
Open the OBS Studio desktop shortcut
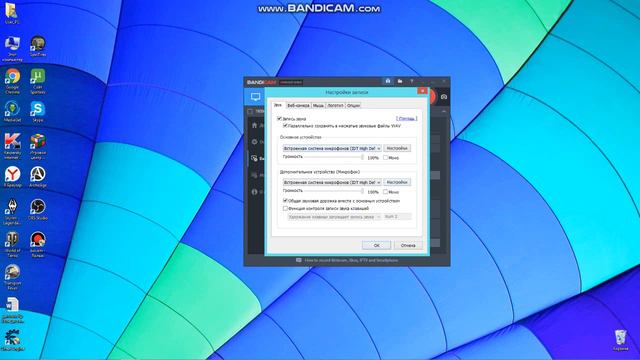click(38, 209)
